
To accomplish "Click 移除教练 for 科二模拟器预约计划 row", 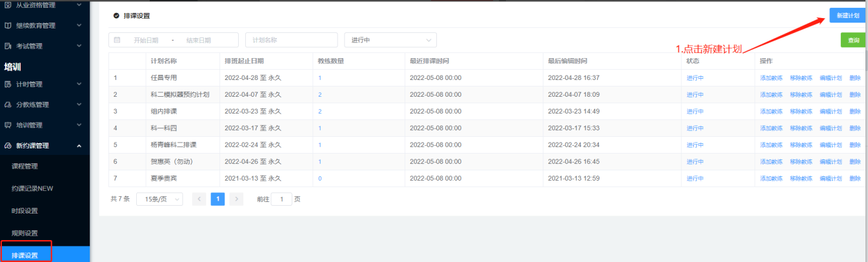I will [x=801, y=95].
